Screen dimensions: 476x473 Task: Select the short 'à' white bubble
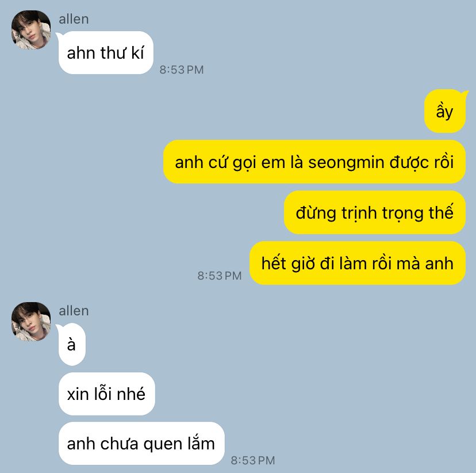point(72,345)
